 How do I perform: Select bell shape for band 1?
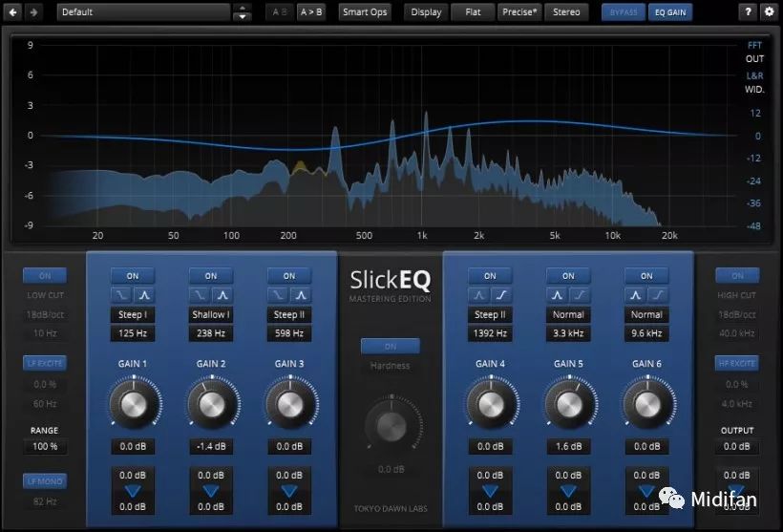144,295
